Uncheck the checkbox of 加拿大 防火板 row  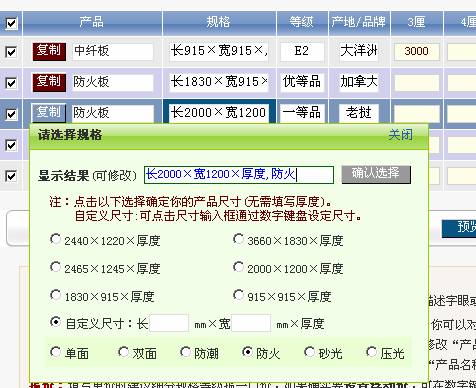pyautogui.click(x=11, y=82)
